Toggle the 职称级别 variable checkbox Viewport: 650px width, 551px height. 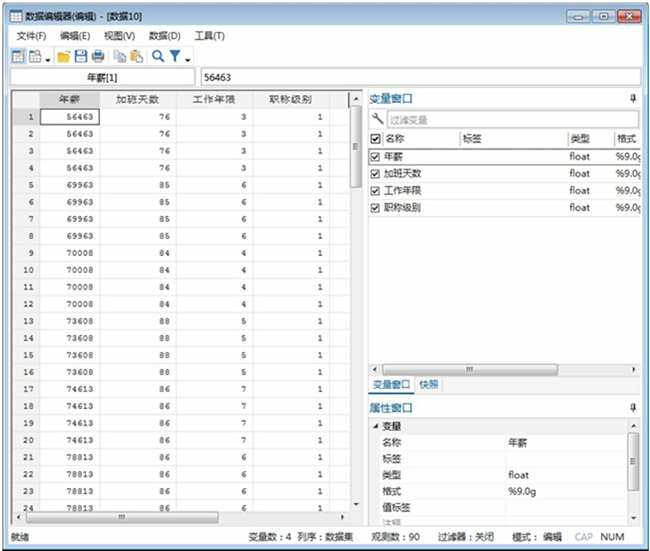tap(376, 208)
